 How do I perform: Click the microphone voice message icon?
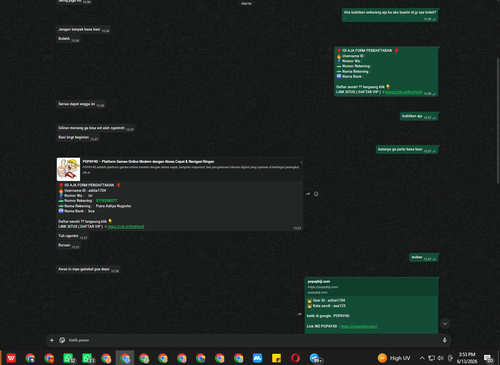click(x=444, y=340)
